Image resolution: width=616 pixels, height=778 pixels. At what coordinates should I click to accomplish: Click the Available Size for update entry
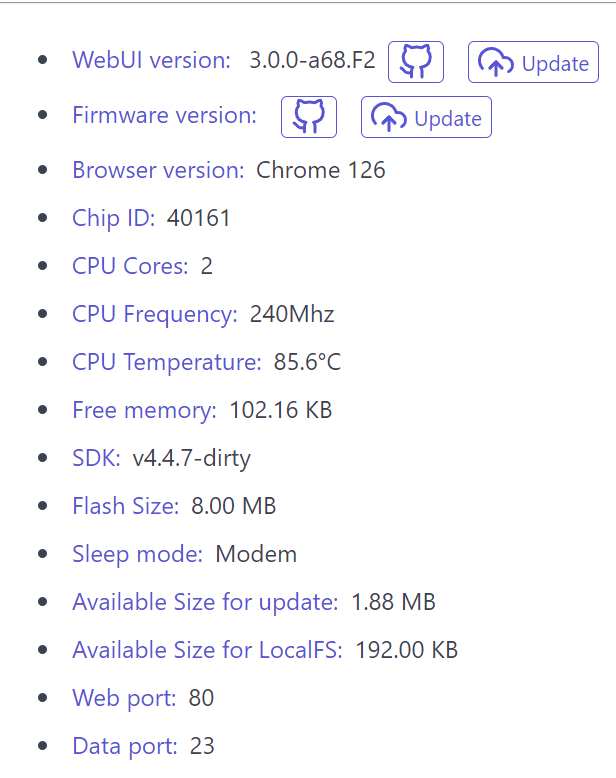[x=254, y=602]
